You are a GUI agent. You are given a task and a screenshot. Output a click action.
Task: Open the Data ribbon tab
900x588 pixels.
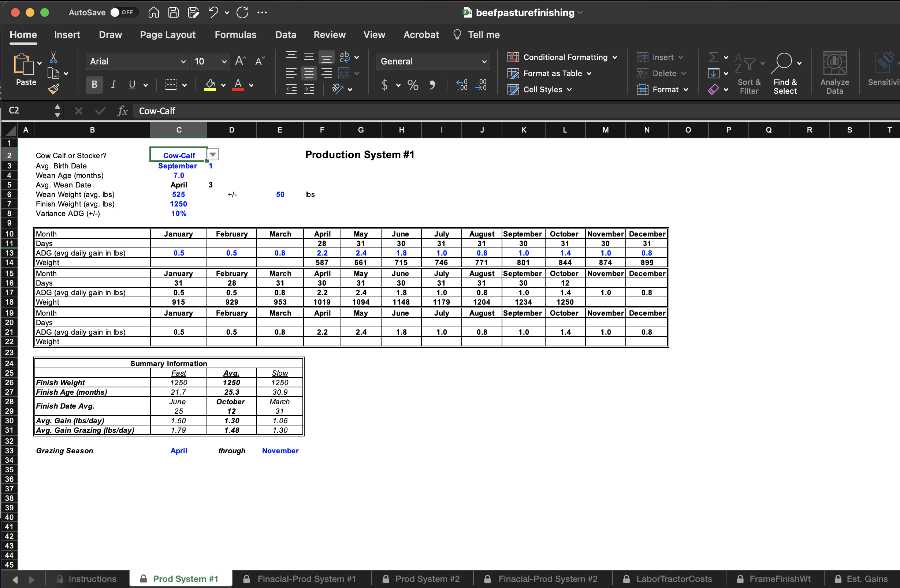click(286, 35)
